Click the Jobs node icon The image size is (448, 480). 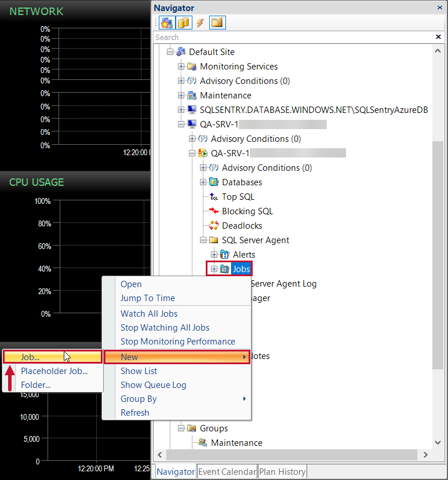coord(225,269)
